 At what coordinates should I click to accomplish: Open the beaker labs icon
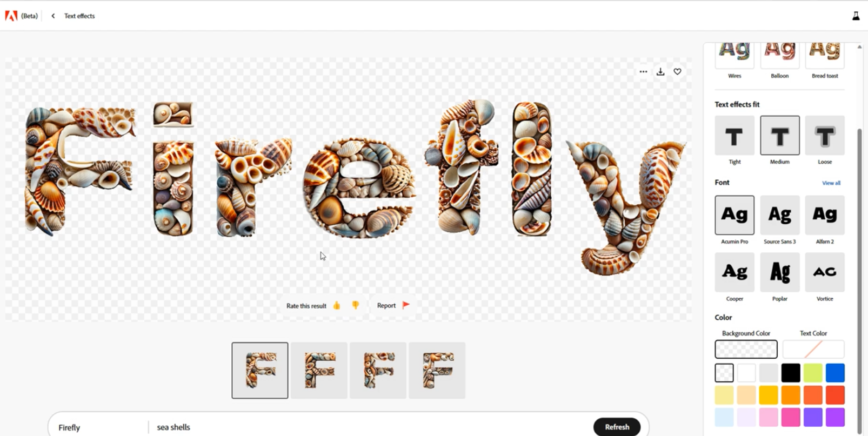[x=856, y=16]
